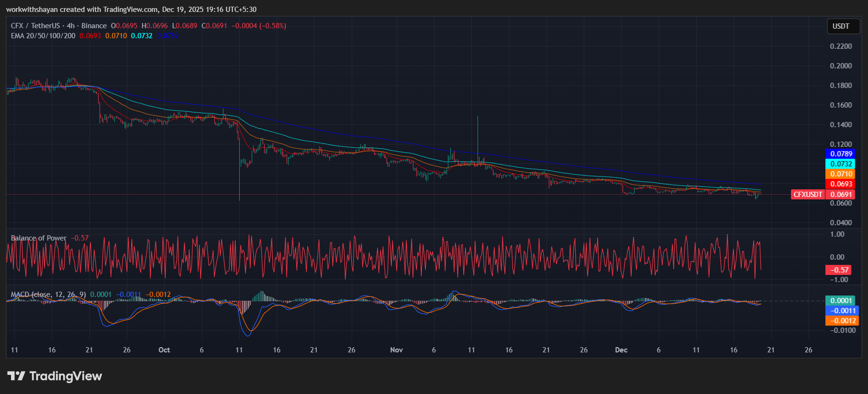Select the Balance of Power indicator title
This screenshot has height=394, width=868.
coord(39,238)
